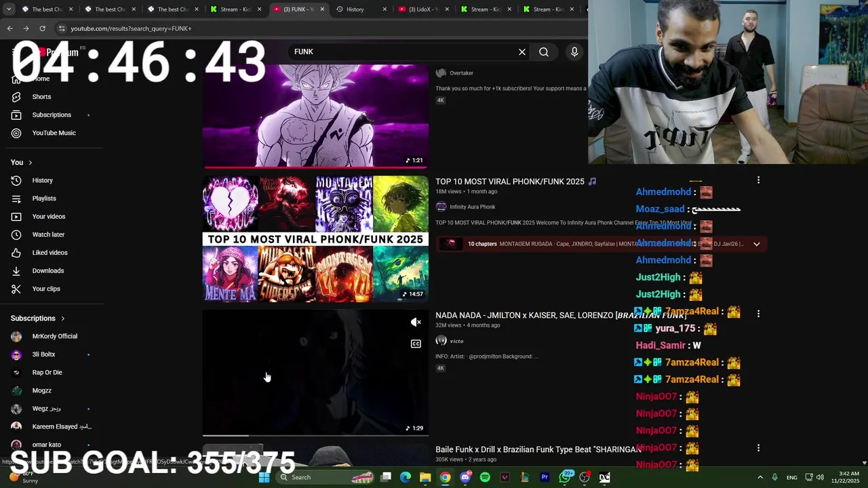
Task: Open more options for NADA NADA video
Action: [758, 314]
